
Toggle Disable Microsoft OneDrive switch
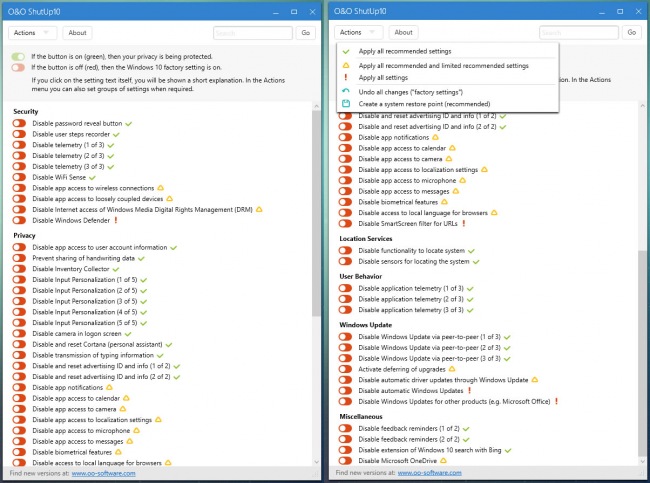click(345, 461)
